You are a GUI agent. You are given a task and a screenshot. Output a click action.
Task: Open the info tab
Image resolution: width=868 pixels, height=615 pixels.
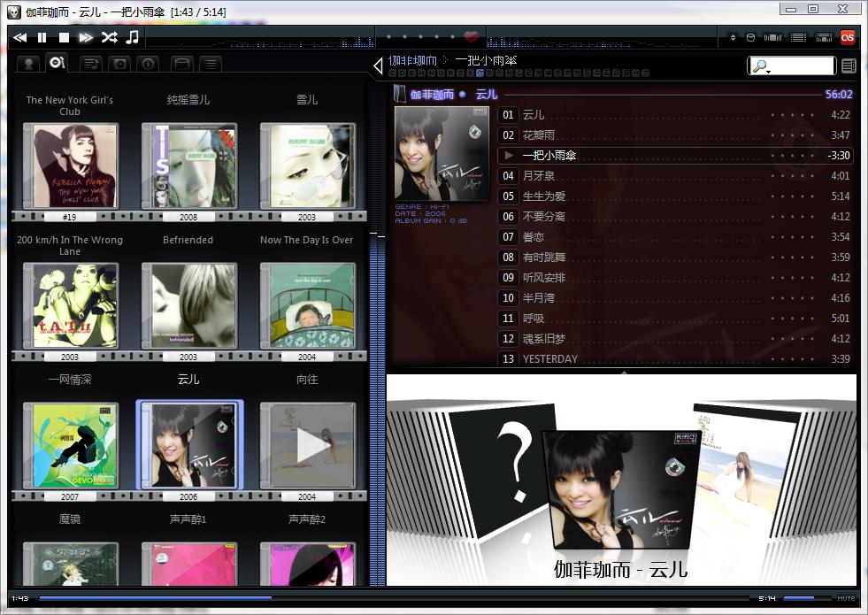[148, 65]
